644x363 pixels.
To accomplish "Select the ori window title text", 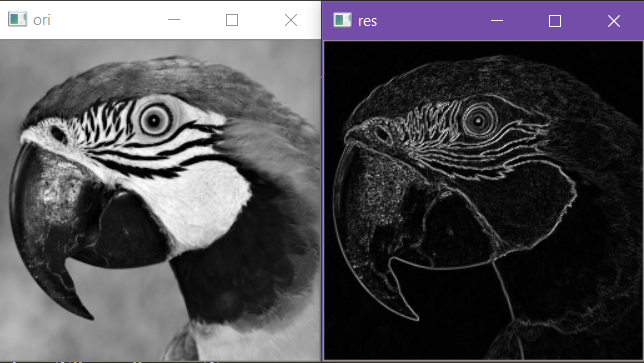I will click(41, 20).
